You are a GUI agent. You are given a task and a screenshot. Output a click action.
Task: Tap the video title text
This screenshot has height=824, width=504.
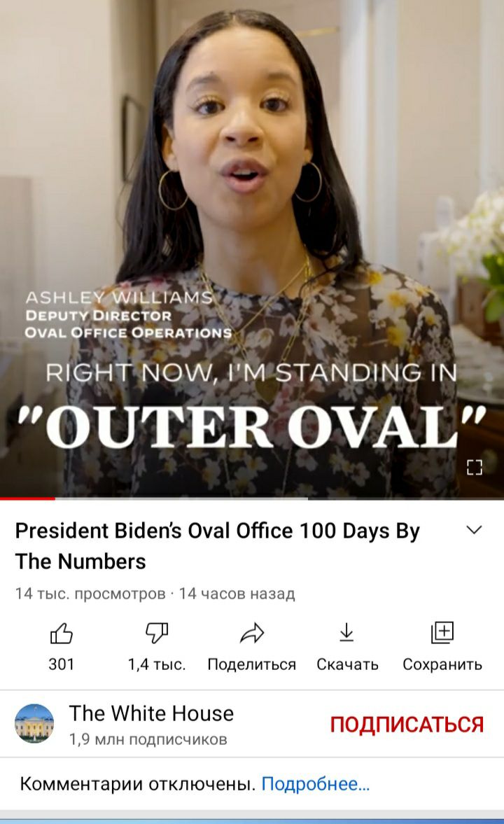pos(218,546)
